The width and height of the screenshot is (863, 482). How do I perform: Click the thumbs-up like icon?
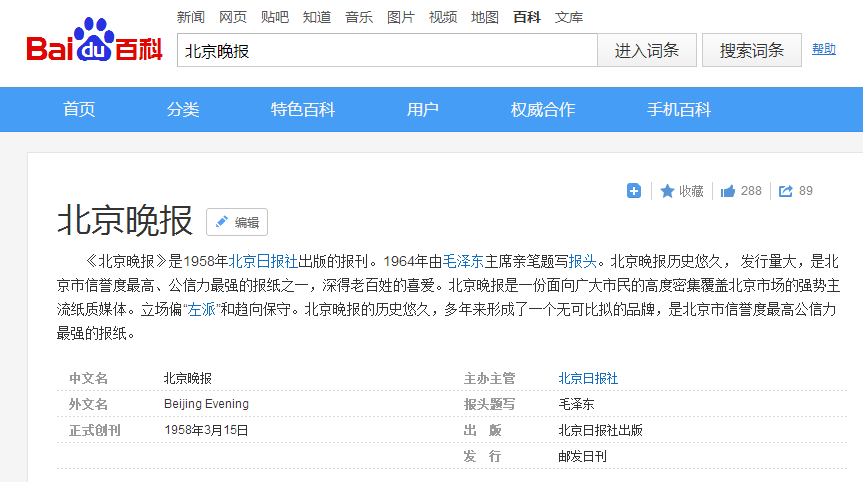(x=728, y=191)
